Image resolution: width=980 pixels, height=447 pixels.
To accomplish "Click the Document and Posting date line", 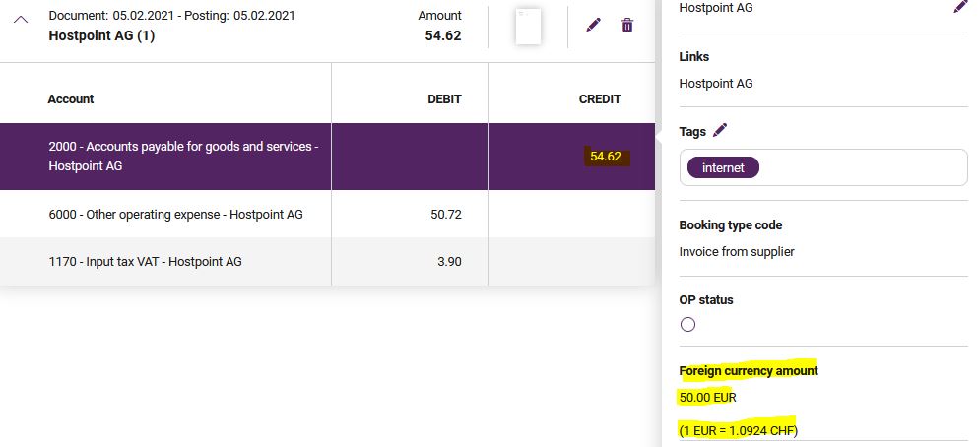I will pos(172,15).
